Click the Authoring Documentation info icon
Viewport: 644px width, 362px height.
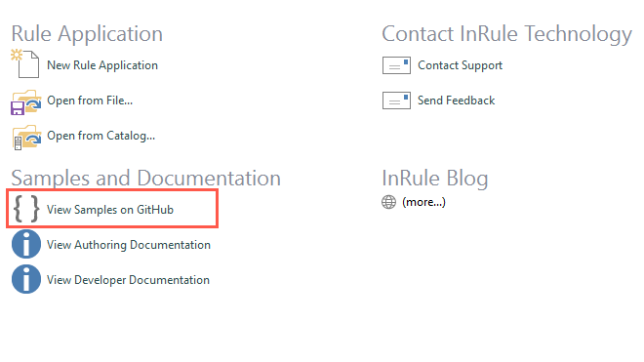(26, 244)
